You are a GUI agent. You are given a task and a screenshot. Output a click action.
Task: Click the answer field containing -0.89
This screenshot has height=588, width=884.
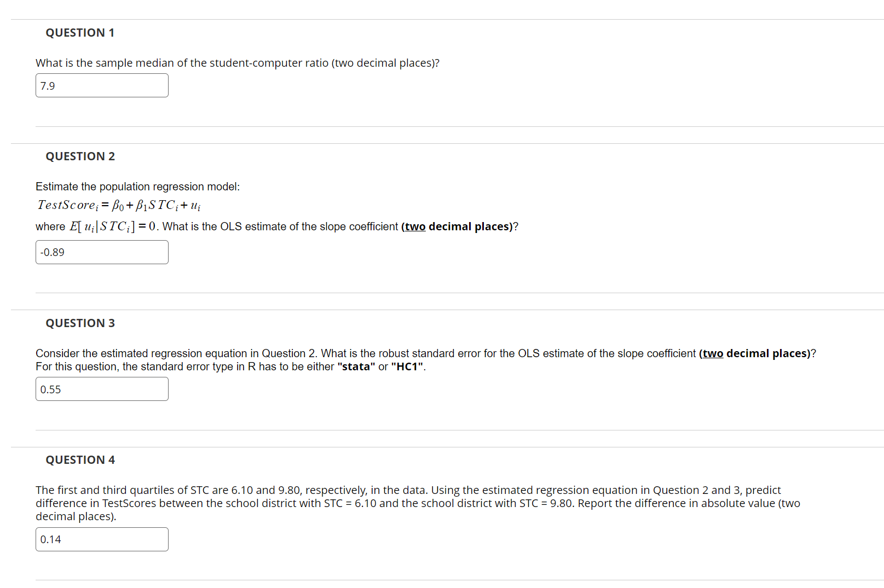tap(102, 252)
